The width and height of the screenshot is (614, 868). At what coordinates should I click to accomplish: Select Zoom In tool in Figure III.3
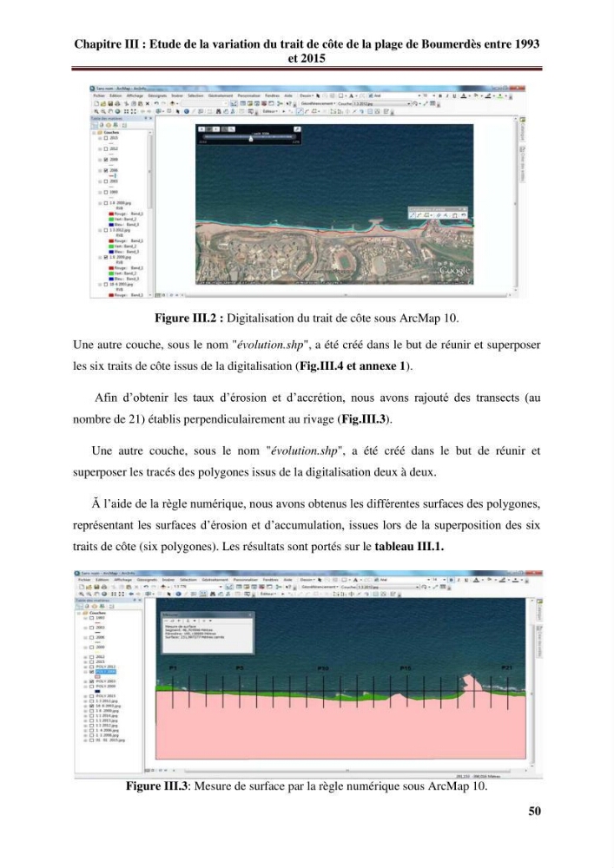82,594
